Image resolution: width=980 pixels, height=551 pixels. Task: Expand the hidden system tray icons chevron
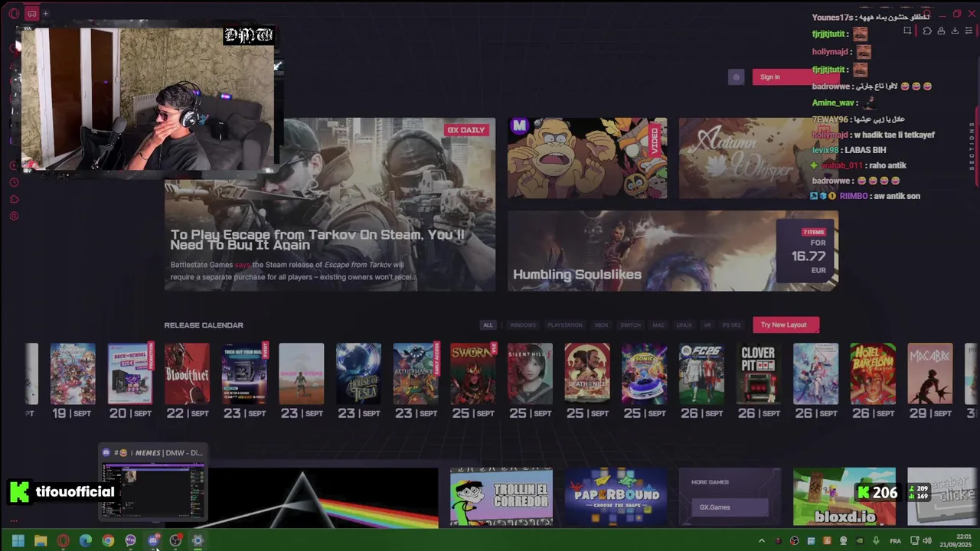(761, 541)
